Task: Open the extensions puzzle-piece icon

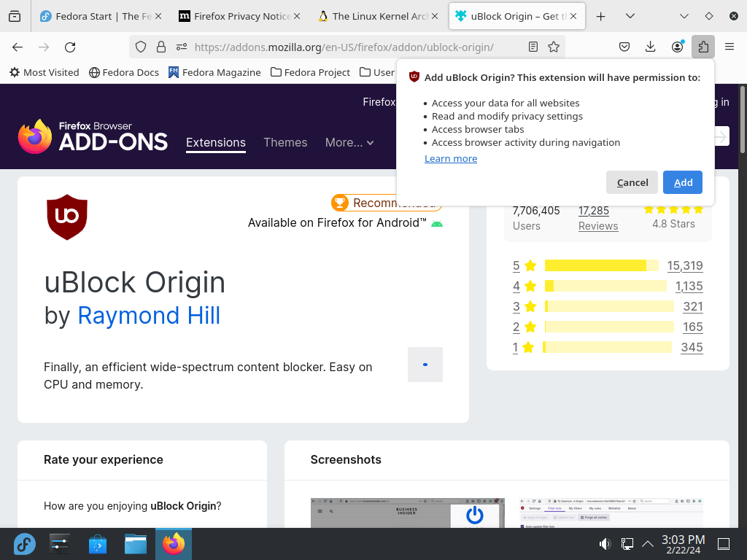Action: [703, 47]
